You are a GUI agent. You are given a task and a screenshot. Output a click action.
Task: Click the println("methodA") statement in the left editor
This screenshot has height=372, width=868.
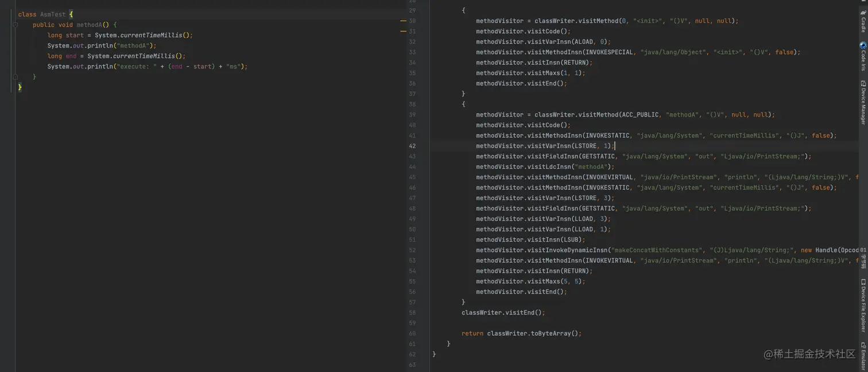click(102, 45)
